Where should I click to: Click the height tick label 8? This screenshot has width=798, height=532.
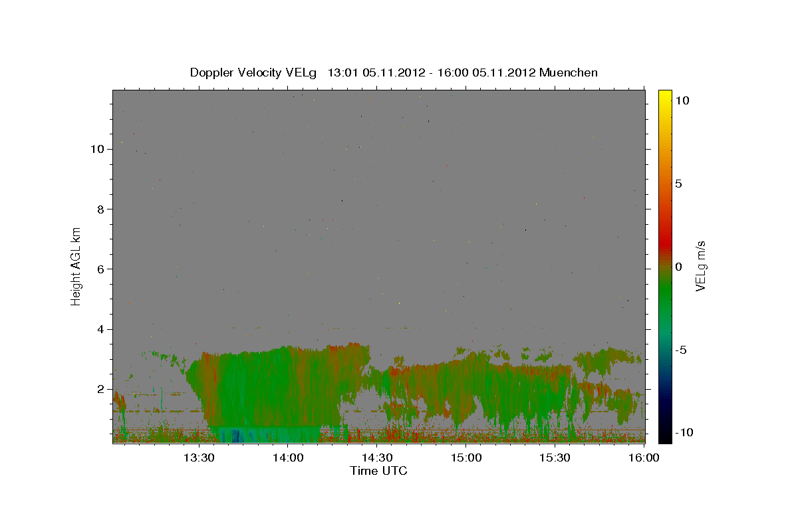(x=100, y=209)
